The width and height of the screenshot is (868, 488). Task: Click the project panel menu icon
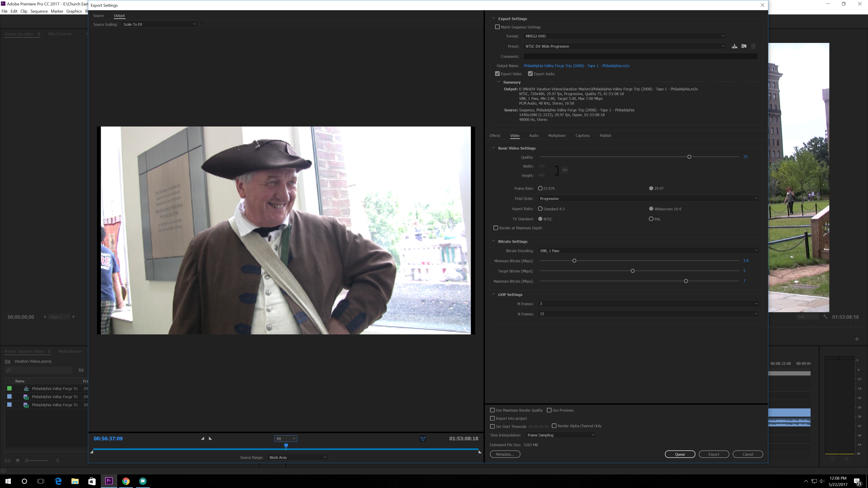(49, 351)
